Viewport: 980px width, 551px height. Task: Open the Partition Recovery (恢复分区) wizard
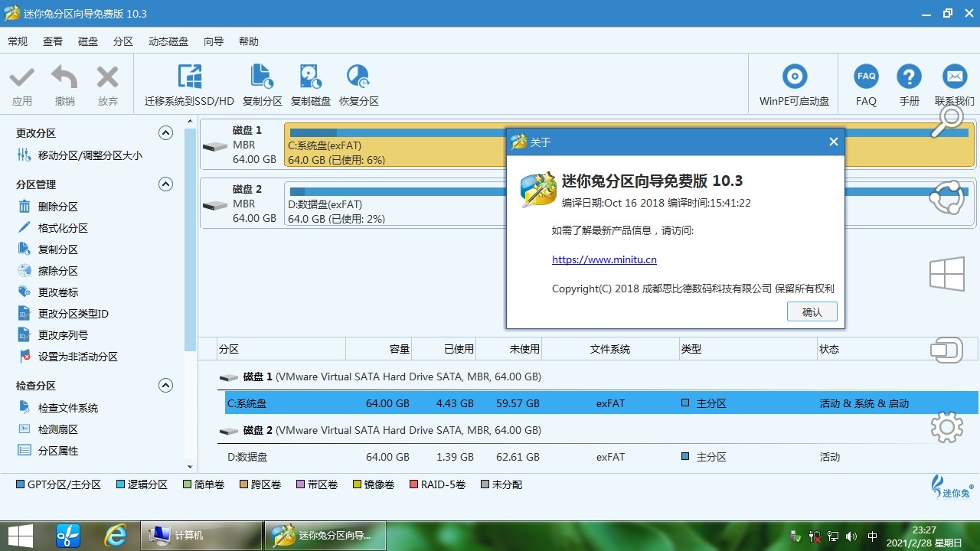coord(358,84)
